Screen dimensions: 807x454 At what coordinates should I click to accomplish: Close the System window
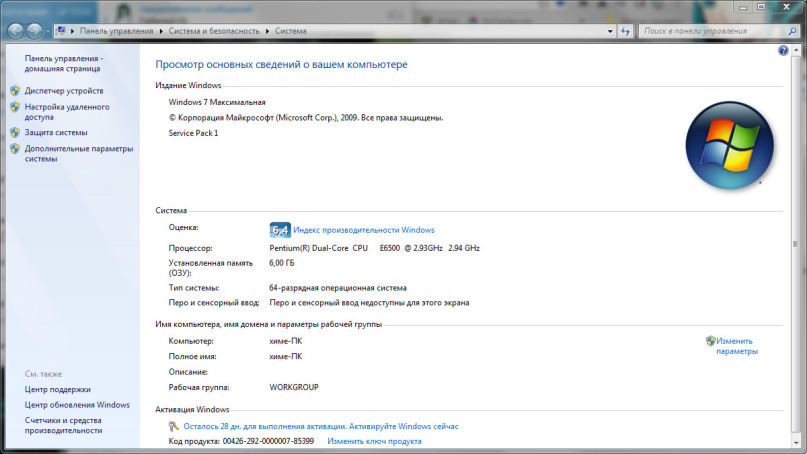pos(786,7)
